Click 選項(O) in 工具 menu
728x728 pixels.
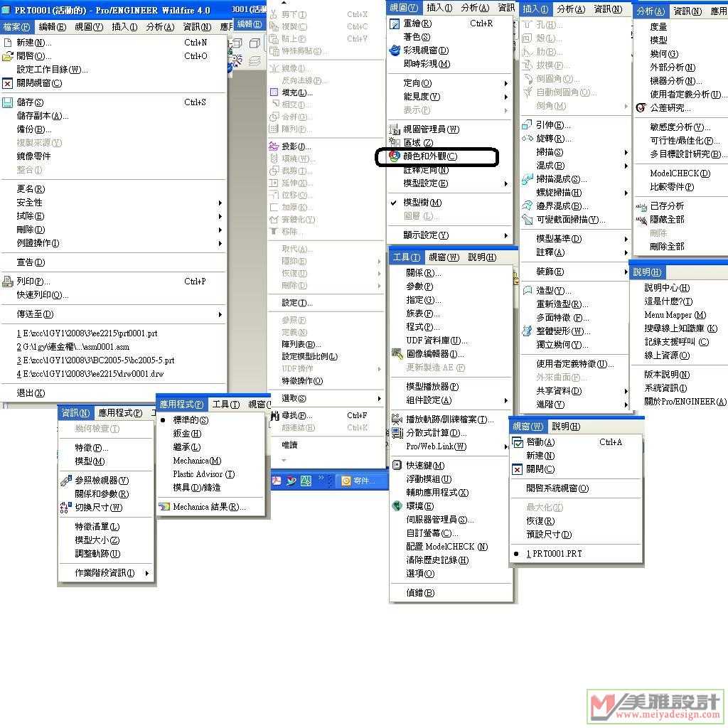420,574
